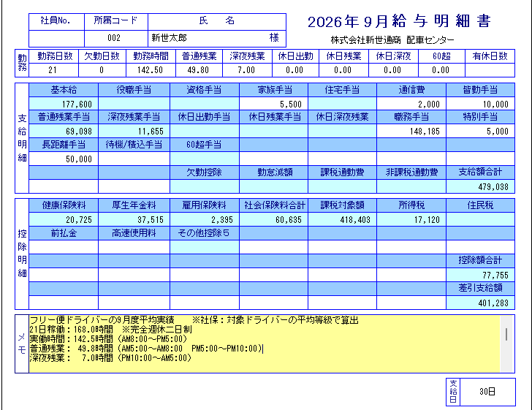
Task: Click the empty 有休日数 value cell
Action: [490, 70]
